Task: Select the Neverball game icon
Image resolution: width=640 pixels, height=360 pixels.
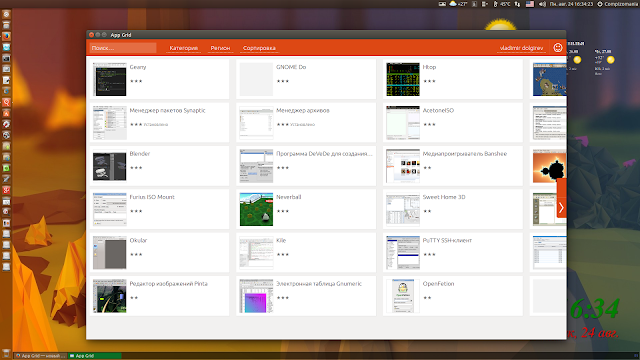Action: coord(256,209)
